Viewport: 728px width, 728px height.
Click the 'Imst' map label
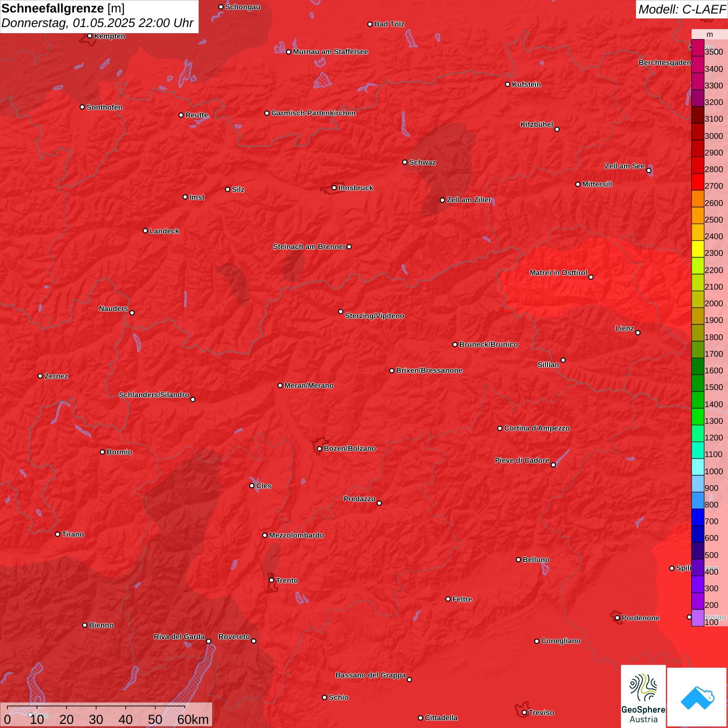tap(197, 197)
